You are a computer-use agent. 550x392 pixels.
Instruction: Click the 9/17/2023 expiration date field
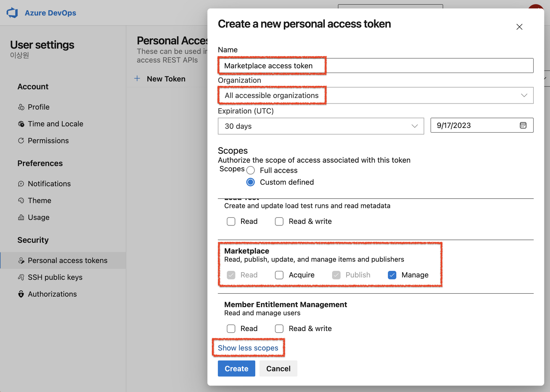click(482, 125)
